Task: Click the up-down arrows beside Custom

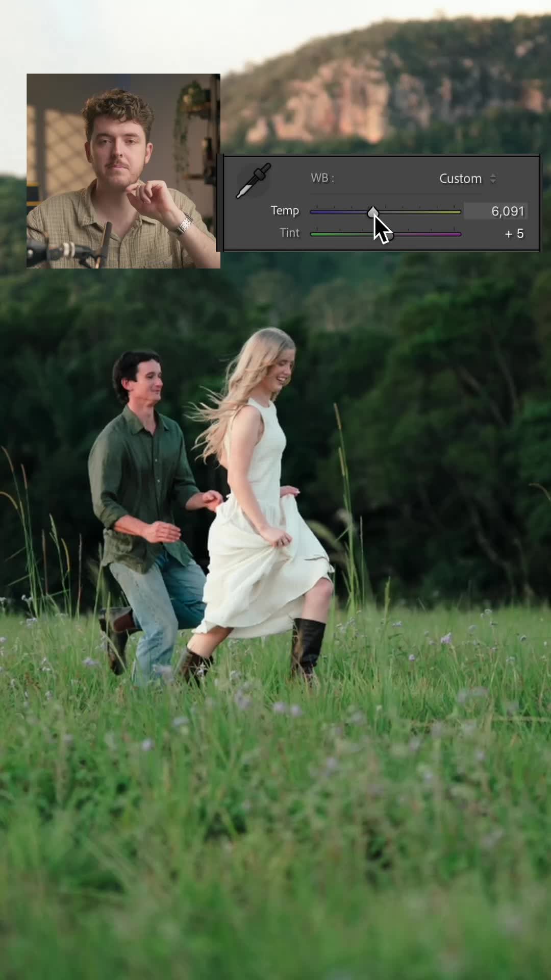Action: tap(493, 179)
